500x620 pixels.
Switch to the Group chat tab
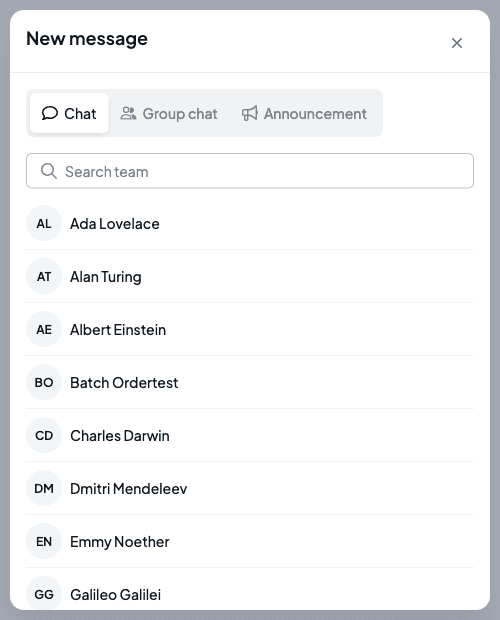pos(169,113)
